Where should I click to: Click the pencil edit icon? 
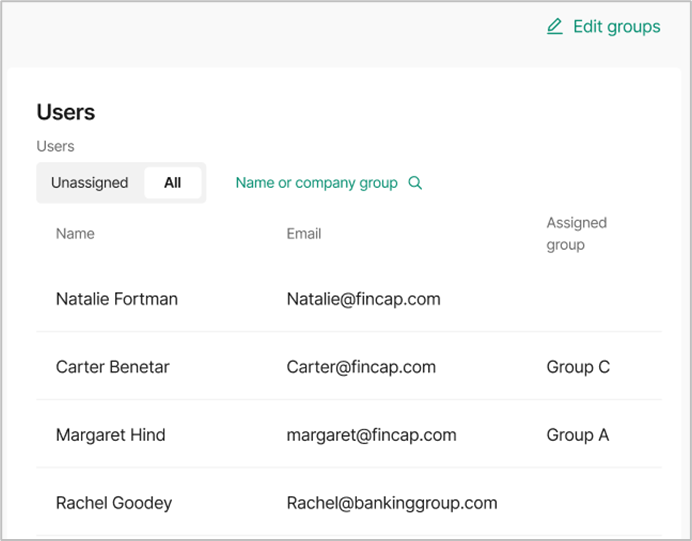(555, 27)
